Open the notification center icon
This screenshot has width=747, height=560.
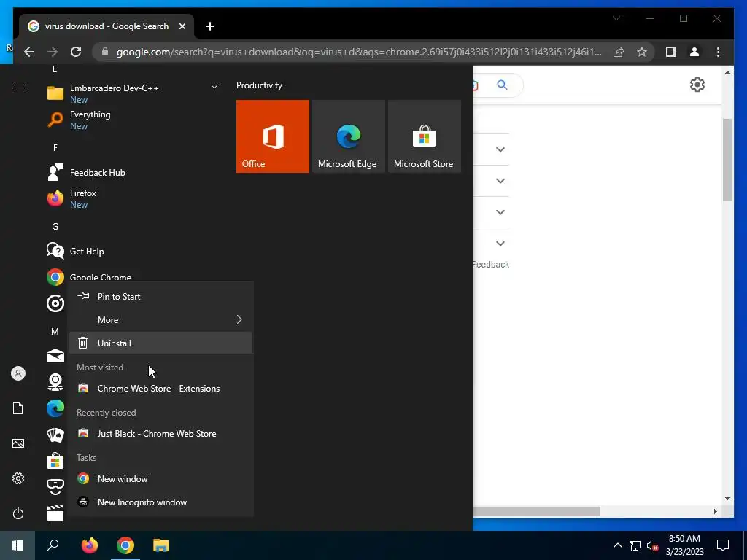point(723,545)
